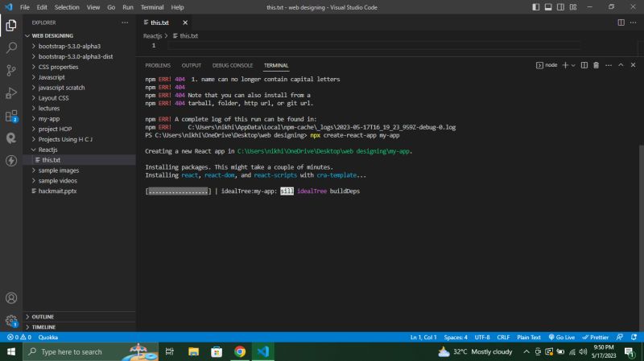Kill terminal with trash icon
Viewport: 644px width, 361px height.
click(x=596, y=65)
